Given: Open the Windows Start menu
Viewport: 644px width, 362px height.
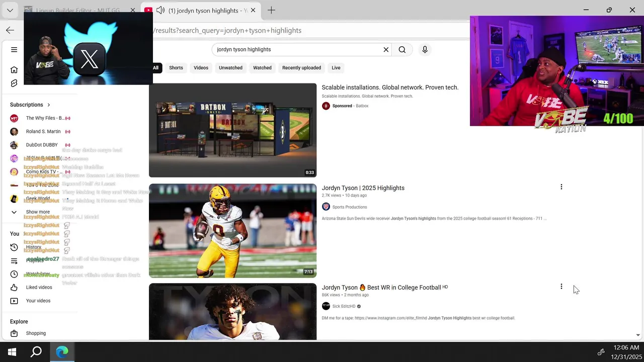Looking at the screenshot, I should point(12,352).
